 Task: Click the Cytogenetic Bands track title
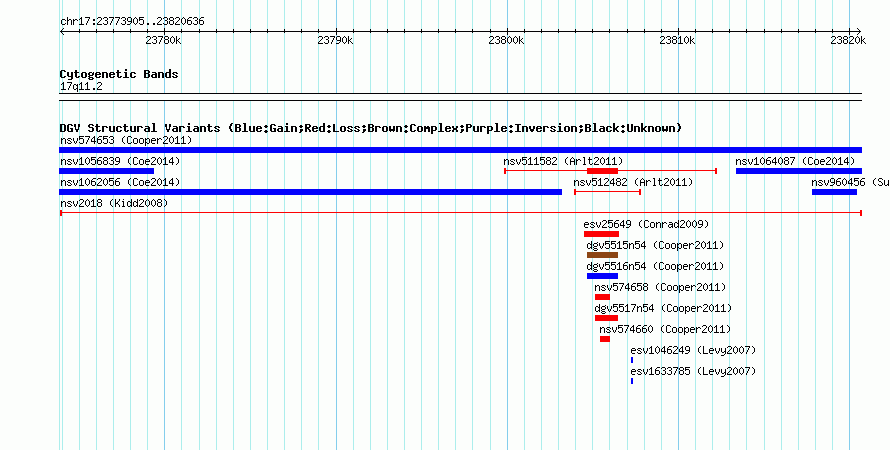pyautogui.click(x=119, y=74)
